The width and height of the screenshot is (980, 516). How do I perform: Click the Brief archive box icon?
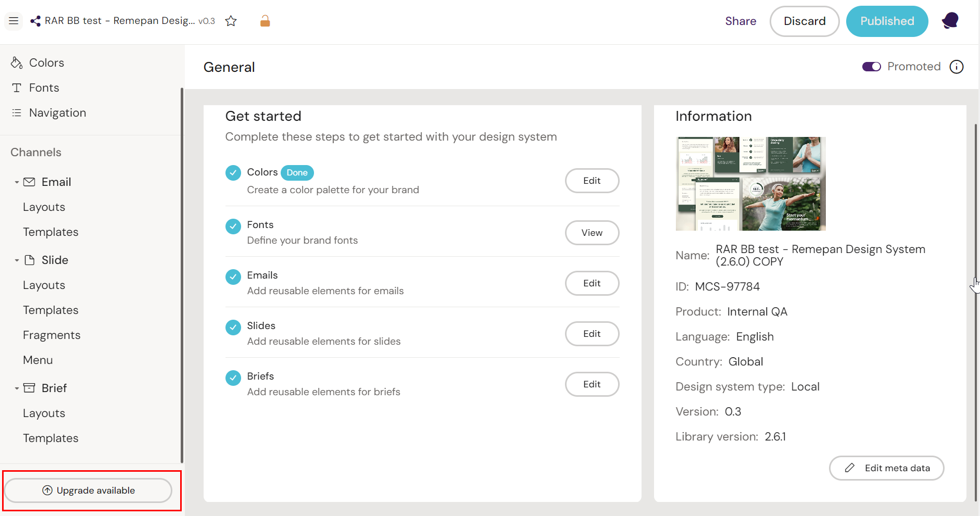[x=30, y=388]
